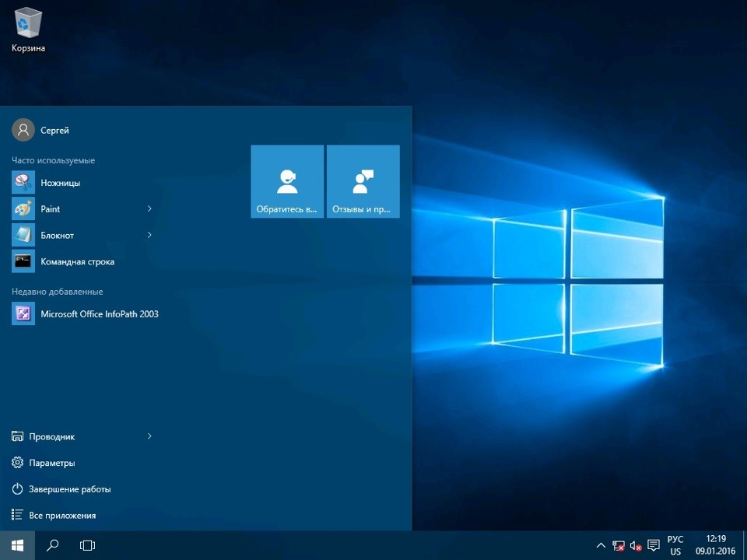Image resolution: width=747 pixels, height=560 pixels.
Task: Open the Paint app icon
Action: pyautogui.click(x=23, y=209)
